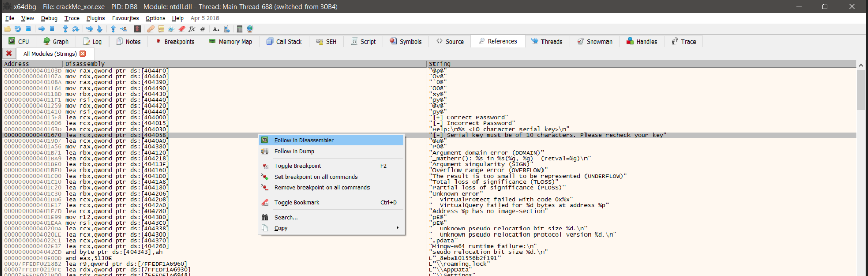Restart the debuggee with the restart icon
The image size is (868, 276).
point(18,29)
